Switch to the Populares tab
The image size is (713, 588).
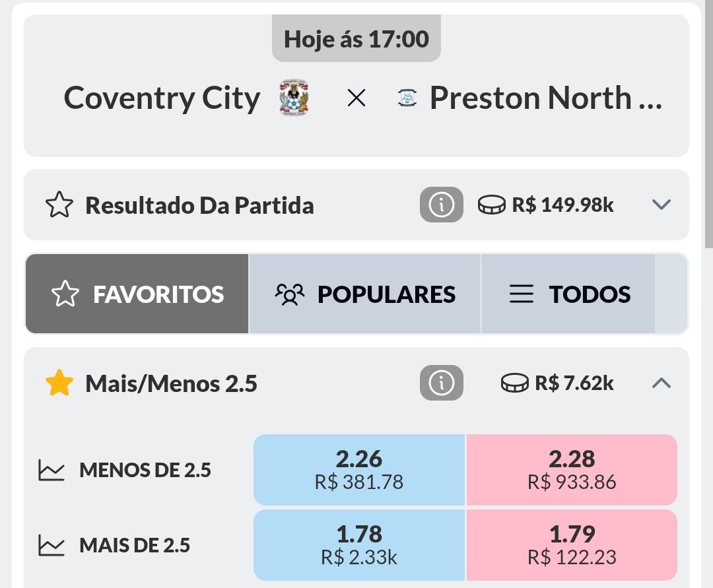[365, 294]
